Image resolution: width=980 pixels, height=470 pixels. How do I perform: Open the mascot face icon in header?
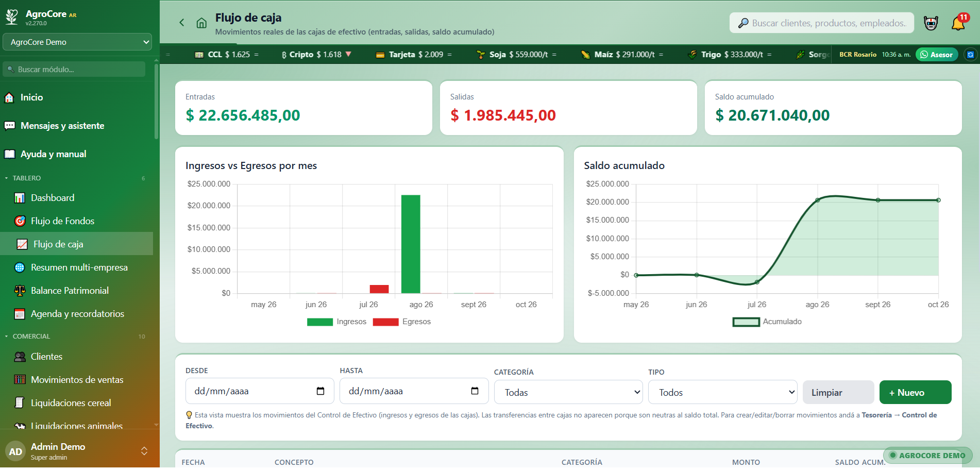(x=931, y=23)
